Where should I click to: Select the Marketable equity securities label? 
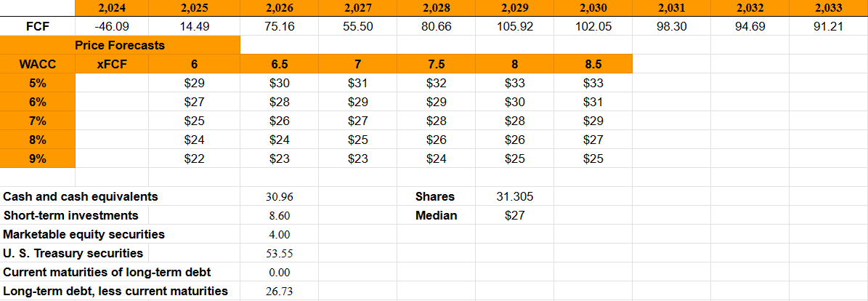tap(84, 234)
